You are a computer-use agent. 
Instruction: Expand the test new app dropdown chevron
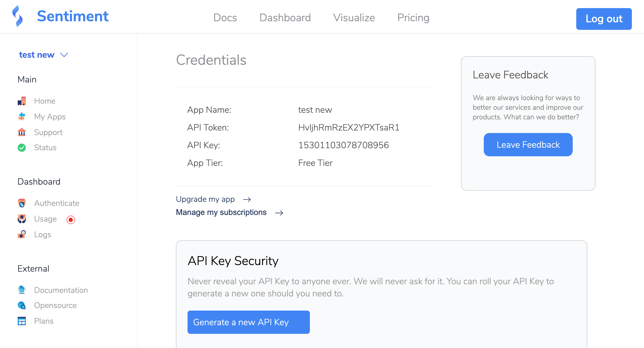64,55
